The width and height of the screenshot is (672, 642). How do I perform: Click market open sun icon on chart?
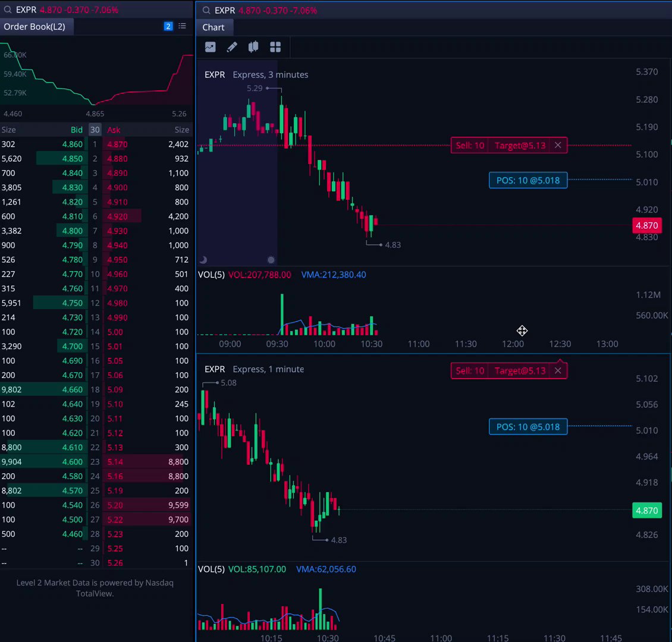coord(271,260)
